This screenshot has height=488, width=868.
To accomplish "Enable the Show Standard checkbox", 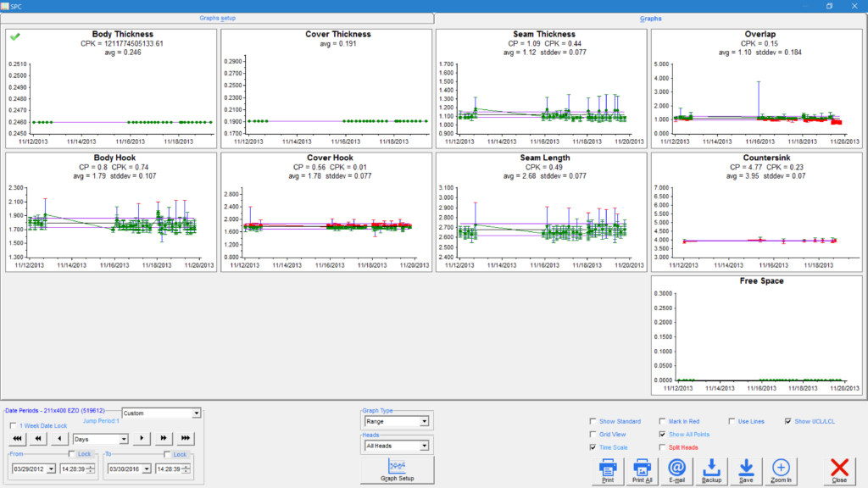I will tap(593, 421).
